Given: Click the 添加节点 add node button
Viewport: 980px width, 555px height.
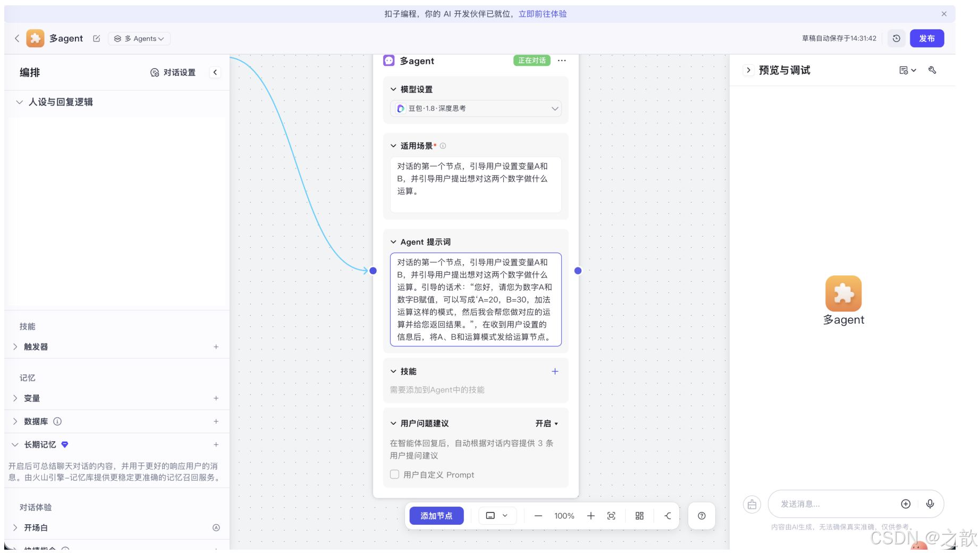Looking at the screenshot, I should click(x=436, y=516).
